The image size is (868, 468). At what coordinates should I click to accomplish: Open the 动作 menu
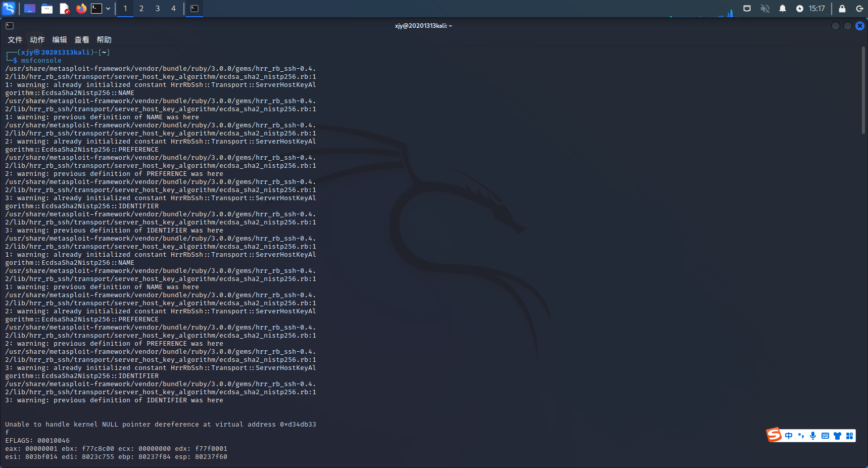coord(37,39)
